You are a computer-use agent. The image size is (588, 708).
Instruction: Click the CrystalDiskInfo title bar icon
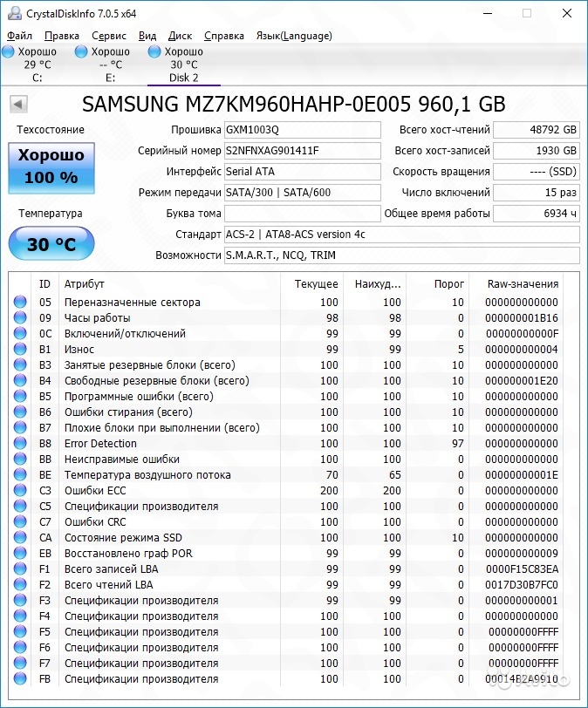(15, 14)
